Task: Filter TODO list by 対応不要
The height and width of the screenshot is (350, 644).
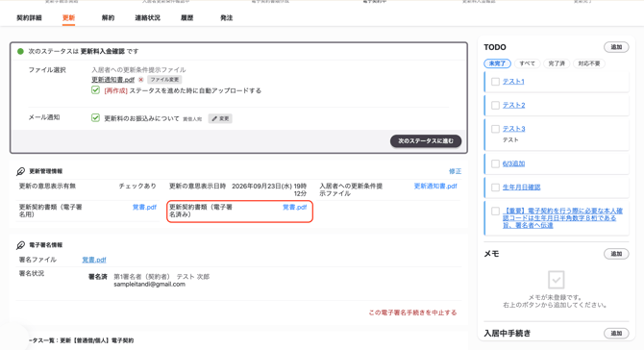Action: tap(589, 63)
